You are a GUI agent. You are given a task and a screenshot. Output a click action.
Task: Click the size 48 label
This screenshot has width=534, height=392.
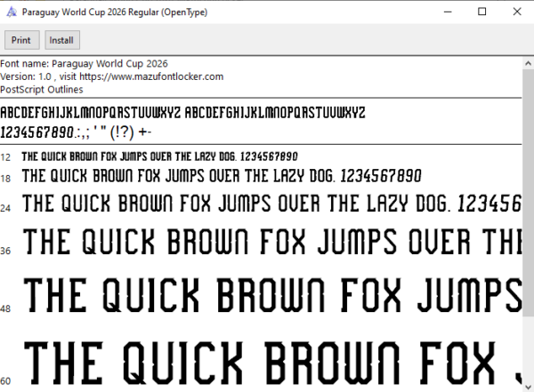coord(5,309)
